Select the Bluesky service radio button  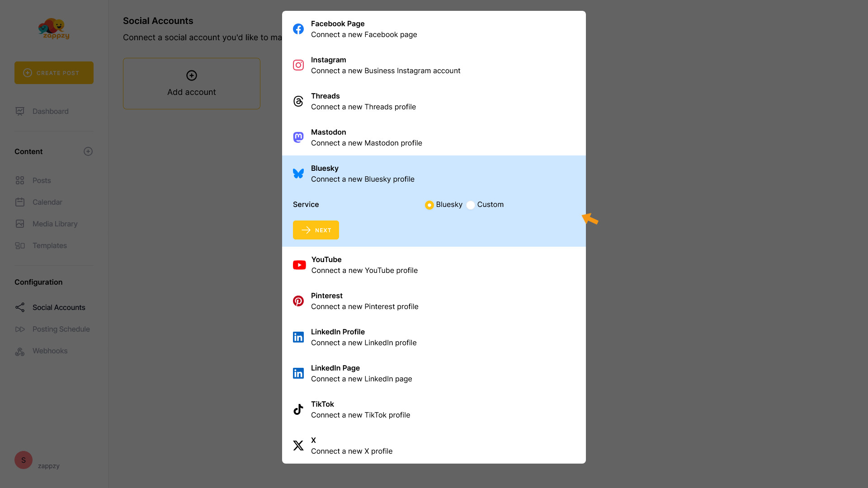pyautogui.click(x=429, y=205)
